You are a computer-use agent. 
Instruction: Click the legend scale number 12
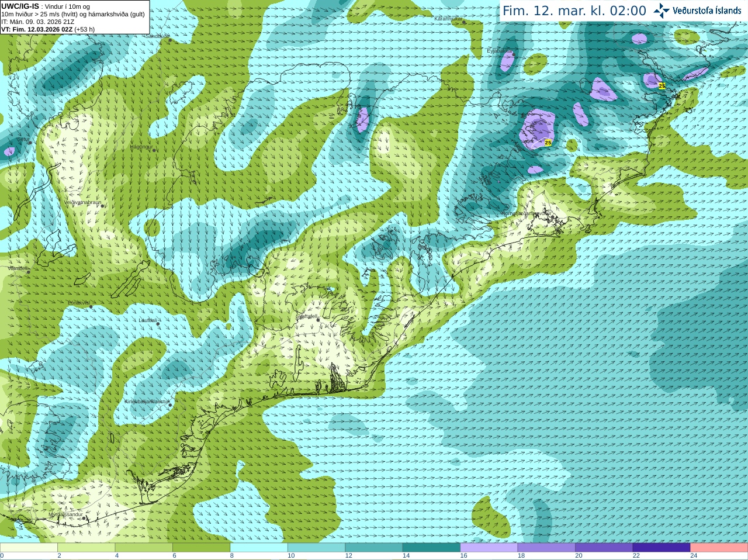point(349,556)
